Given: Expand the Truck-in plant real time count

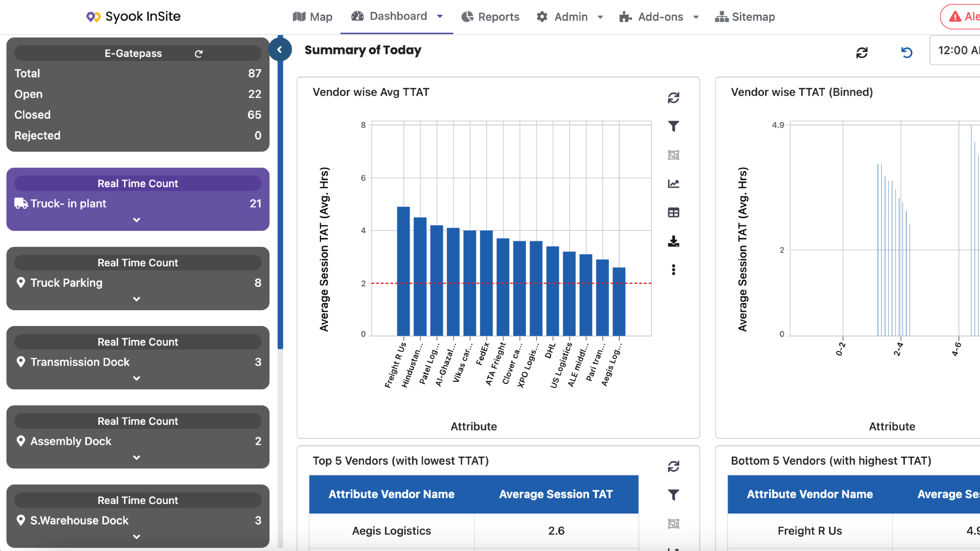Looking at the screenshot, I should coord(138,219).
